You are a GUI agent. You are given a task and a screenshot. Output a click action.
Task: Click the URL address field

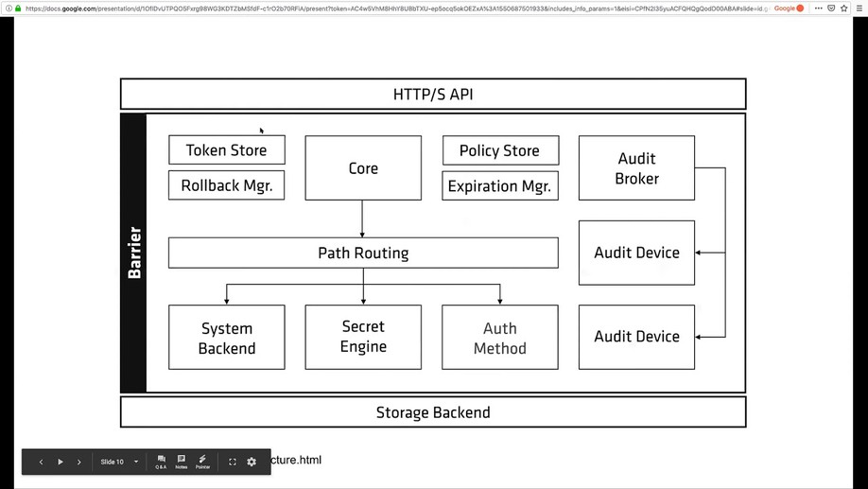point(396,9)
